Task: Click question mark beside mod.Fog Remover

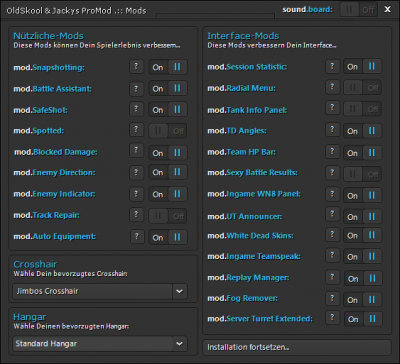Action: pos(332,298)
